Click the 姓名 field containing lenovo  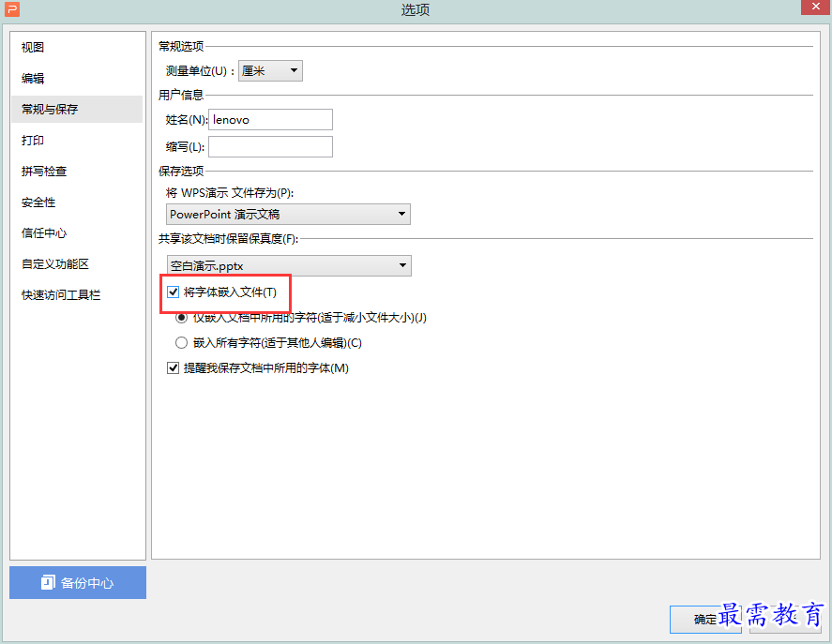[271, 119]
